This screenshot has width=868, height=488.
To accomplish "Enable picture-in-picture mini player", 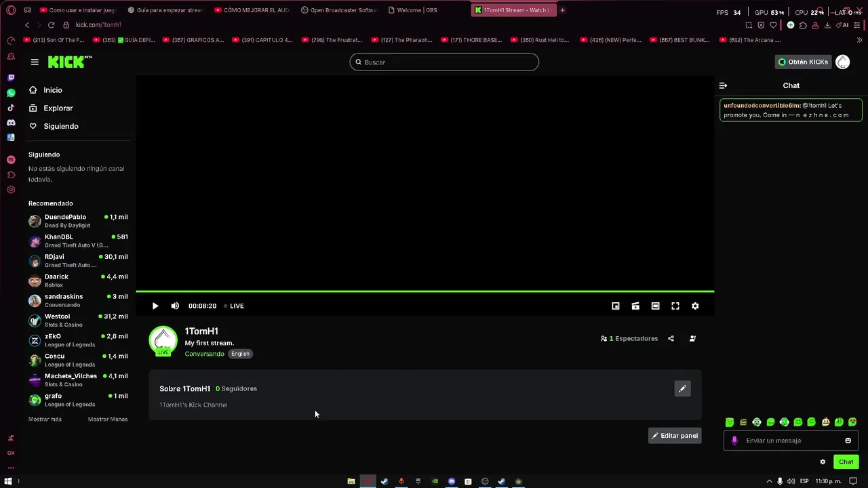I will (616, 306).
